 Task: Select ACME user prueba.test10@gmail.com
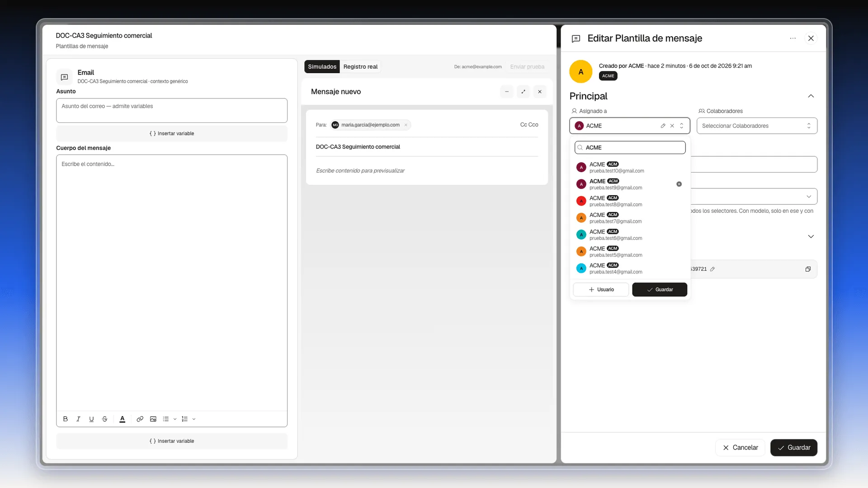coord(630,168)
